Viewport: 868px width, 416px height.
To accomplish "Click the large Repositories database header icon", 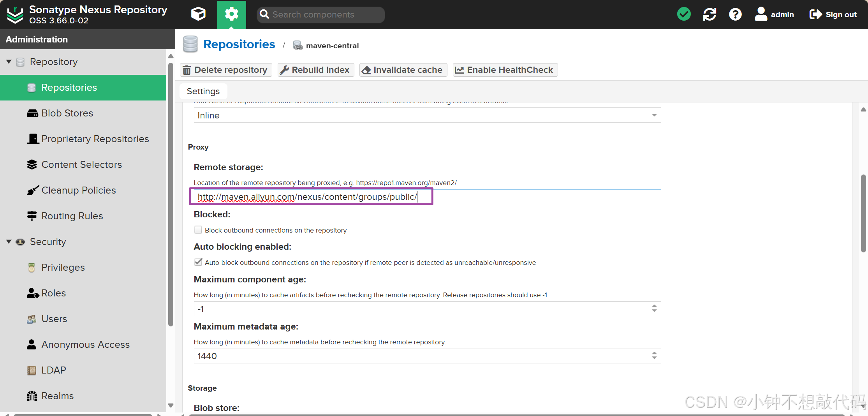I will pos(190,44).
